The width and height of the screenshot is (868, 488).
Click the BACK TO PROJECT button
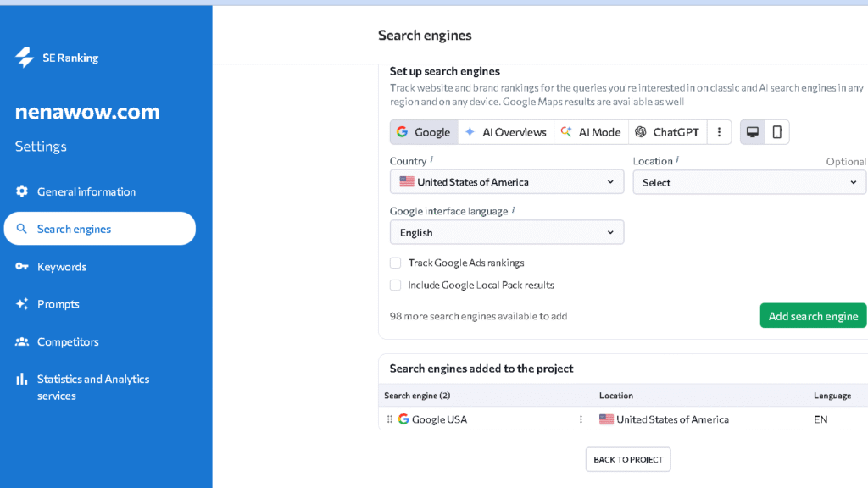[627, 459]
